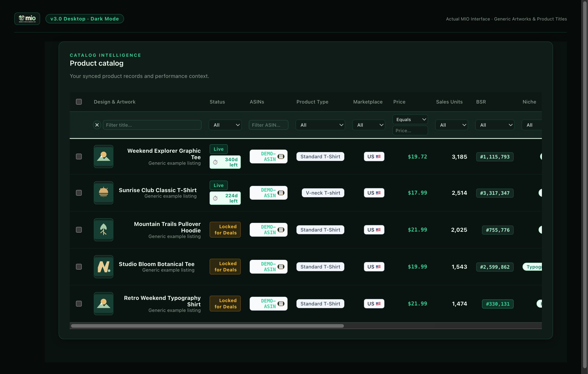This screenshot has height=374, width=588.
Task: Clear the title filter with X icon
Action: point(97,125)
